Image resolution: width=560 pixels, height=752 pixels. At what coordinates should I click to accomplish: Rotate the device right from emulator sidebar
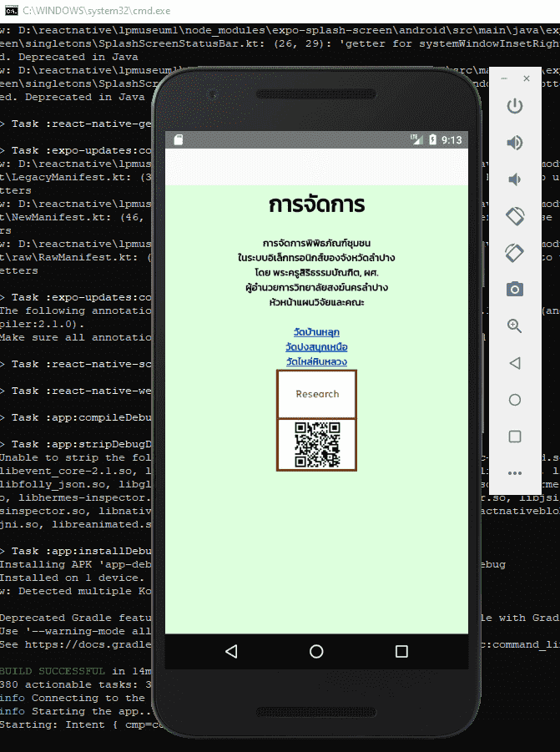(x=515, y=253)
